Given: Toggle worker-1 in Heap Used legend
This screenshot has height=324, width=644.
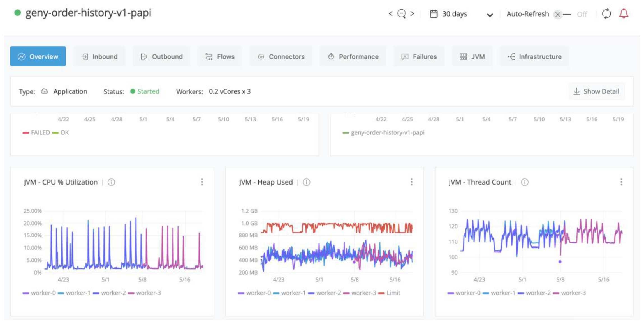Looking at the screenshot, I should coord(289,293).
